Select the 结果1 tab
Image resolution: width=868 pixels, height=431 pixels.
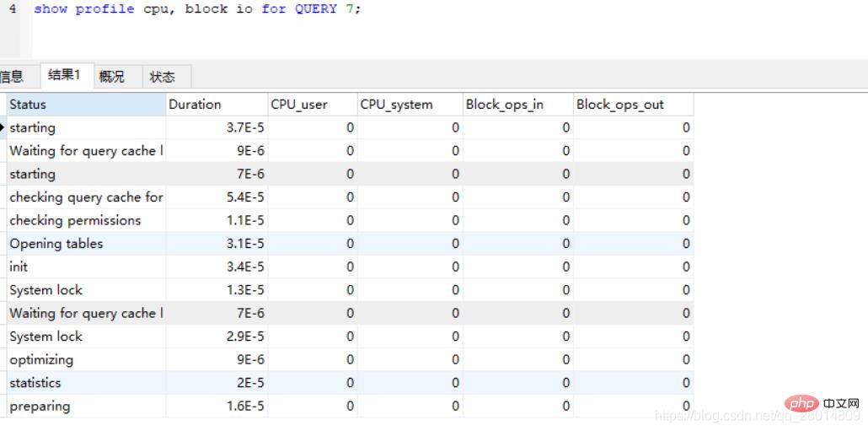tap(64, 76)
